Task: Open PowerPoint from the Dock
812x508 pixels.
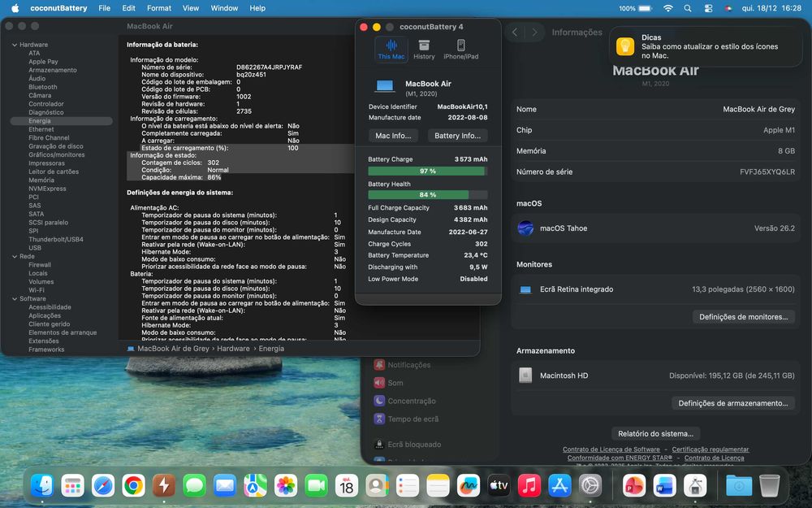Action: 634,486
